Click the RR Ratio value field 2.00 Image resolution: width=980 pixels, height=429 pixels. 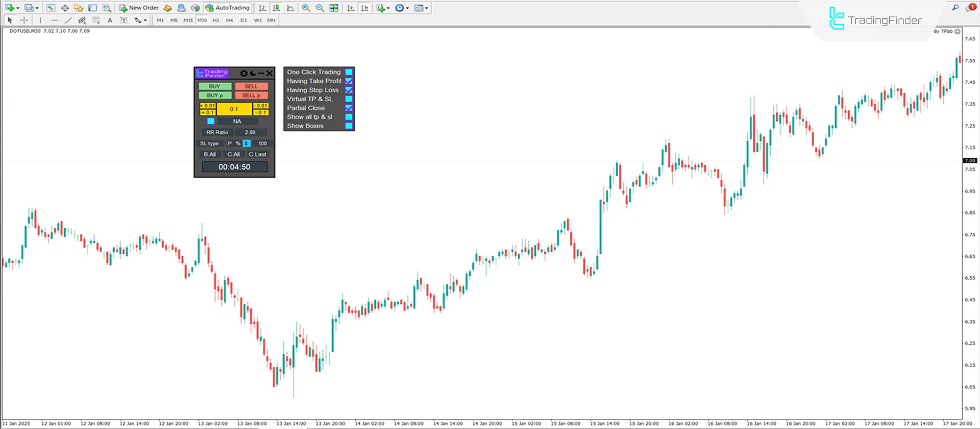250,132
